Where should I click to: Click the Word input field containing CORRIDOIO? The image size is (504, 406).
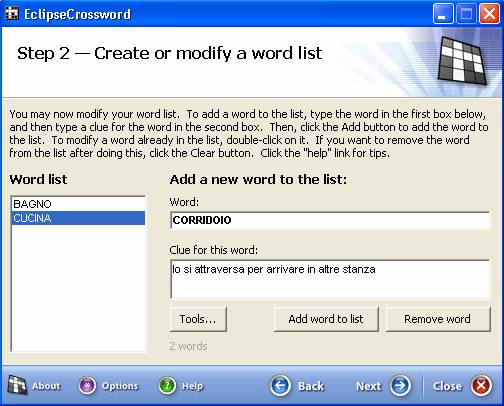tap(330, 220)
